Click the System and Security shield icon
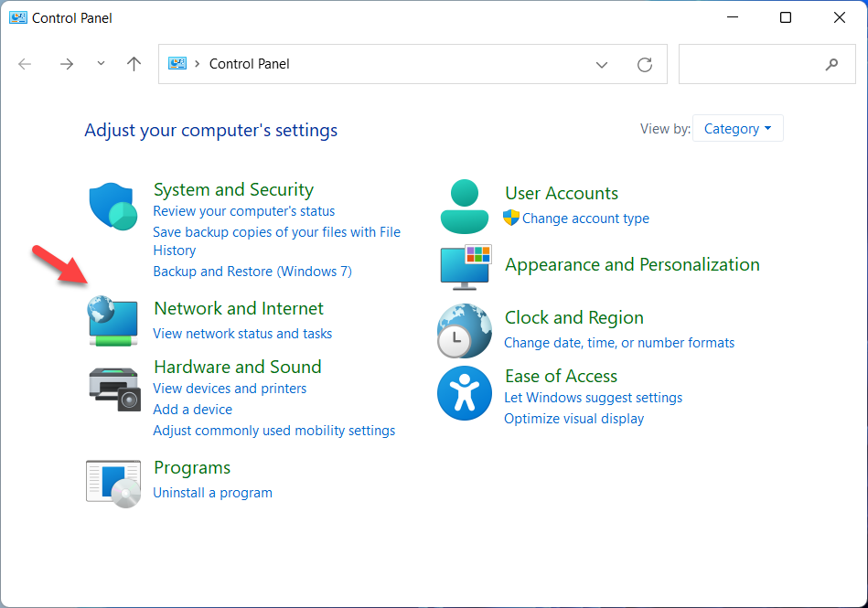This screenshot has width=868, height=608. pos(113,206)
